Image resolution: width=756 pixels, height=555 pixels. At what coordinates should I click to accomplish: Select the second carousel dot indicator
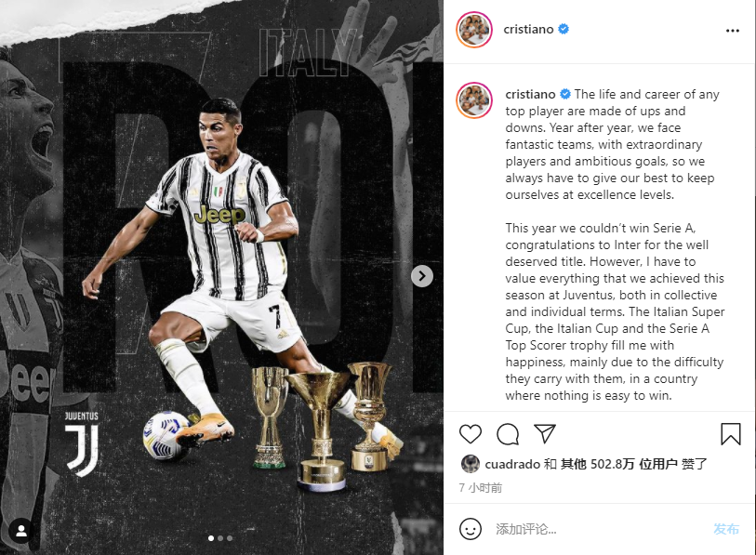point(220,538)
